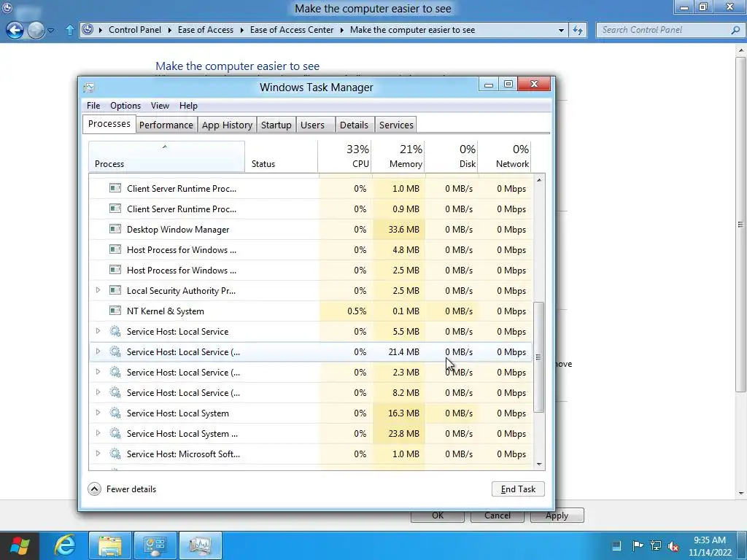
Task: Click Cancel in the Control Panel window
Action: pos(497,516)
